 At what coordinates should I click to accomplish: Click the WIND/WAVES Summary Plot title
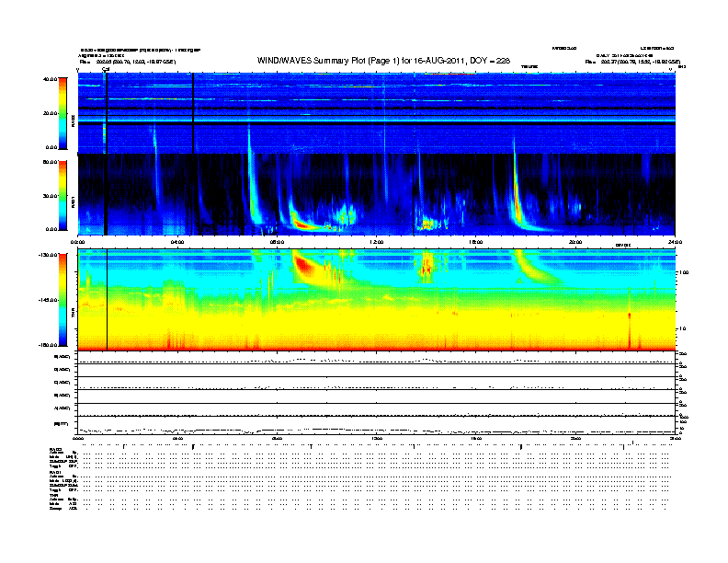[383, 61]
